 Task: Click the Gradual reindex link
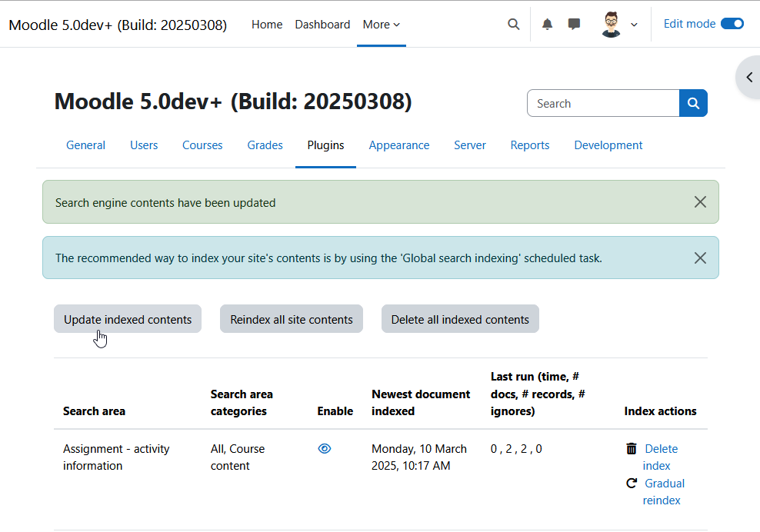tap(664, 492)
